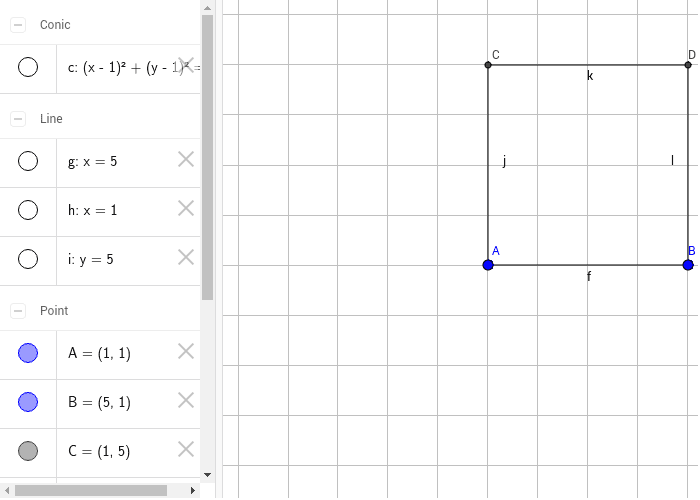Select segment k label on the graph
This screenshot has width=700, height=500.
coord(590,76)
